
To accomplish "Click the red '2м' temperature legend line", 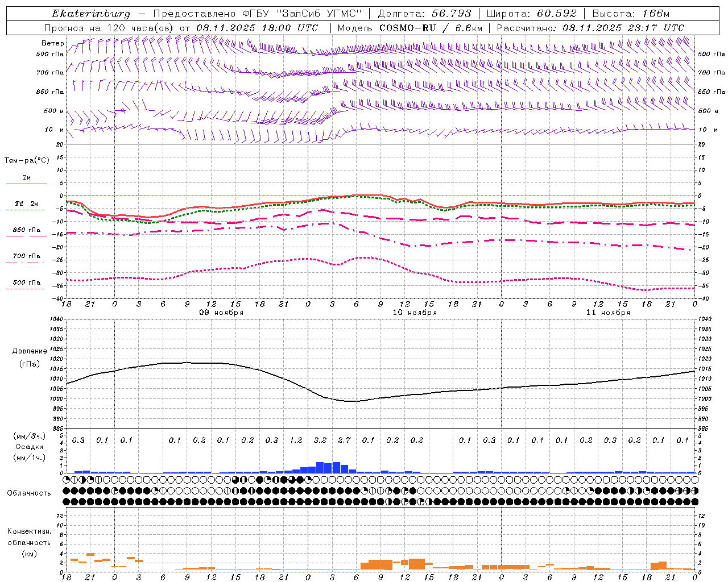I will [26, 184].
